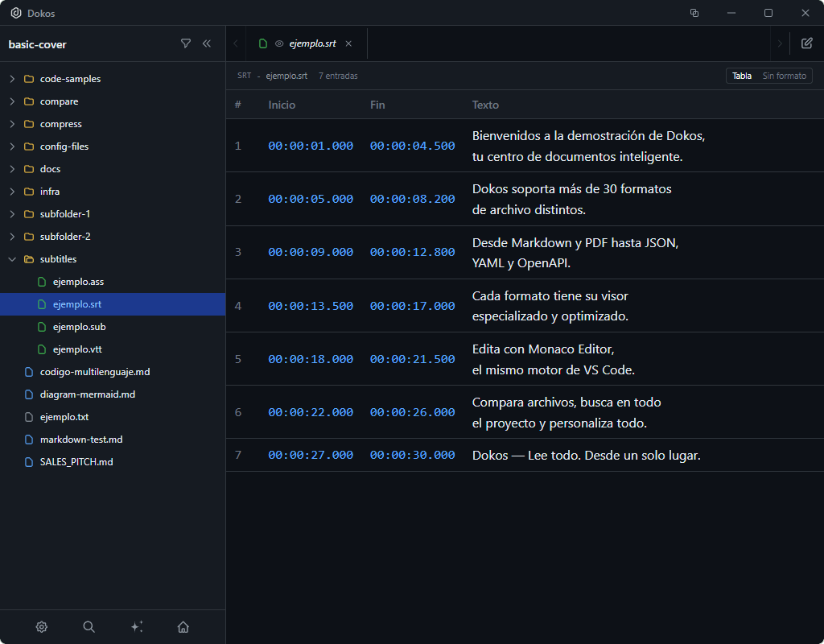Click the search magnifier icon in the sidebar
This screenshot has height=644, width=824.
tap(89, 627)
